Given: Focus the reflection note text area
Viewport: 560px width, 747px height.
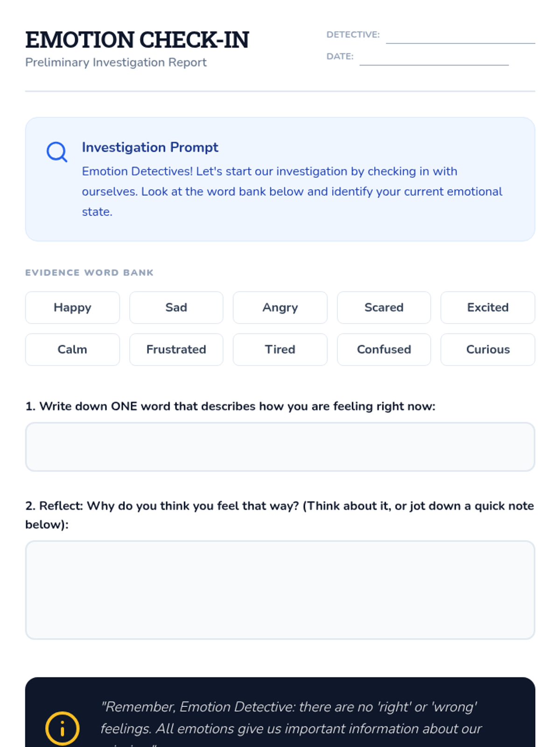Looking at the screenshot, I should tap(280, 590).
